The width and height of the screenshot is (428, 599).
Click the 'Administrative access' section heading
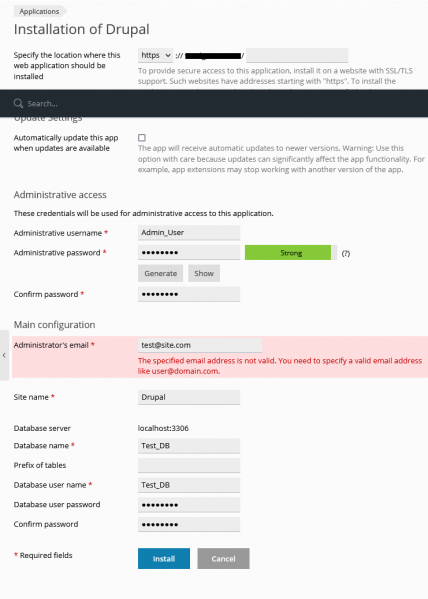pos(60,195)
